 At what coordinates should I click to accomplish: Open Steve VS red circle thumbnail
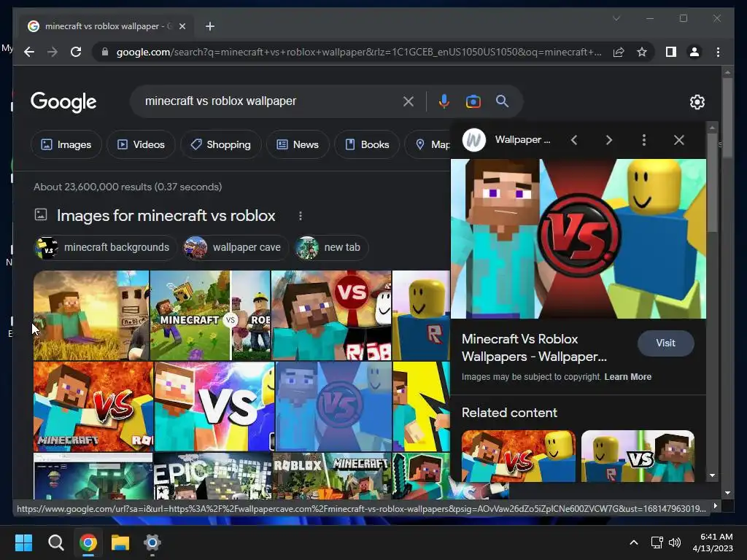331,315
